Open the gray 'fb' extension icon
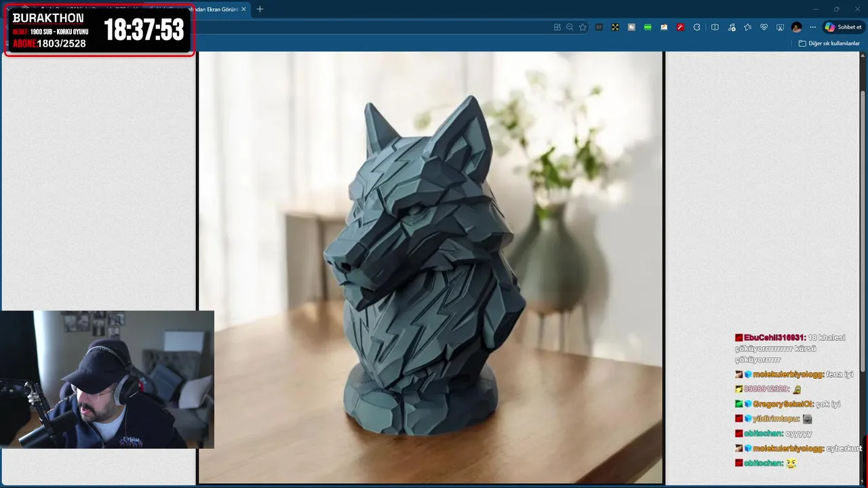868x488 pixels. tap(631, 27)
